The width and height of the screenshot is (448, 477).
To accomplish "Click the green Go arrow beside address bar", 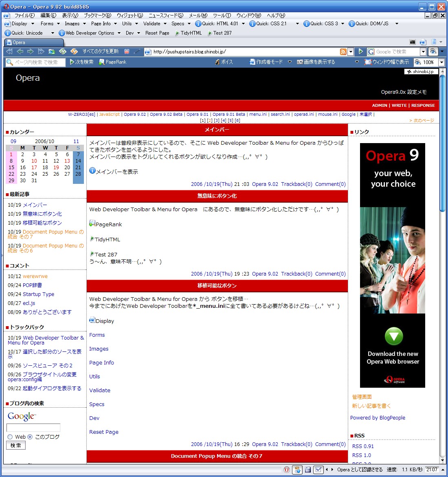I will pos(360,51).
